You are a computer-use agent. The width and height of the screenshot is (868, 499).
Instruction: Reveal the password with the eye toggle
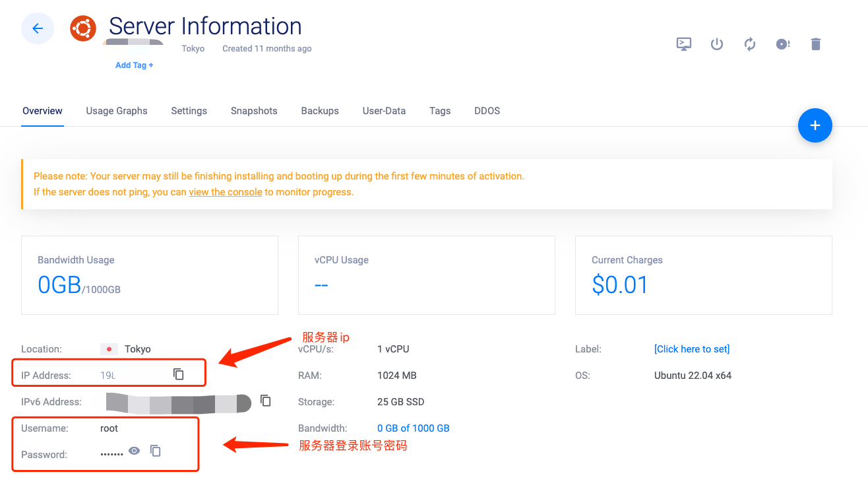[135, 450]
